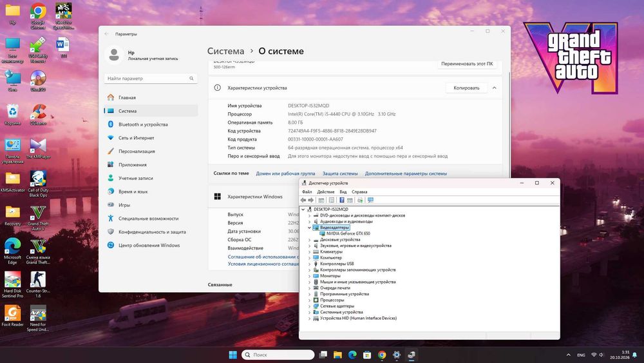
Task: Collapse the Видеоадаптеры node
Action: click(310, 228)
